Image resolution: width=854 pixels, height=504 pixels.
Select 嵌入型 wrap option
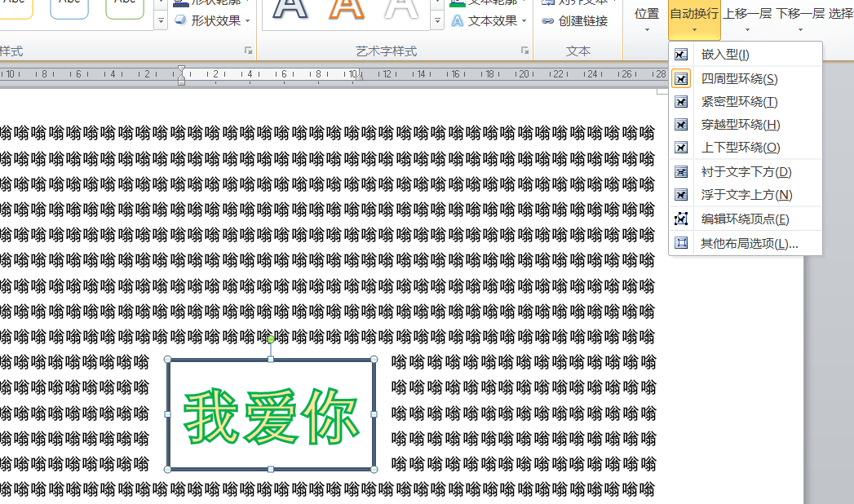pos(725,55)
